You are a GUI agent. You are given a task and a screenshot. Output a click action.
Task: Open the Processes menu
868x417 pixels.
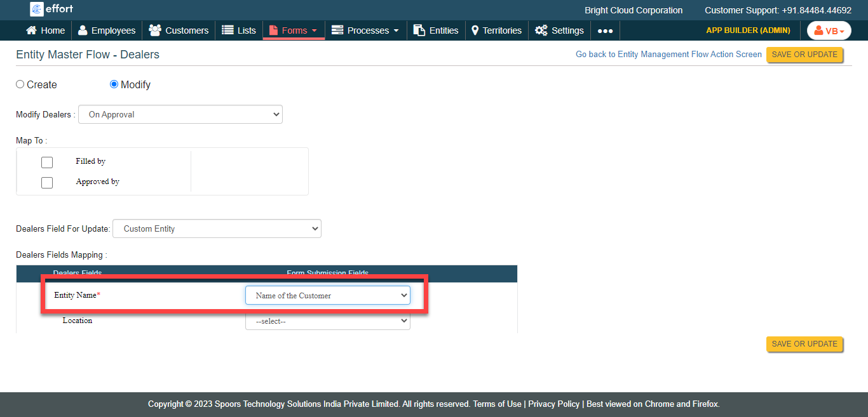[x=366, y=30]
